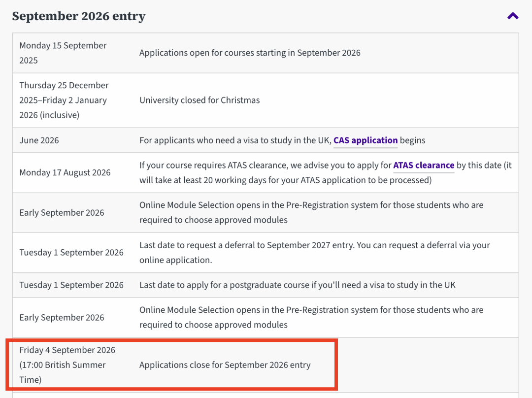Click the deferral to September 2027 entry description
This screenshot has width=532, height=398.
click(314, 252)
